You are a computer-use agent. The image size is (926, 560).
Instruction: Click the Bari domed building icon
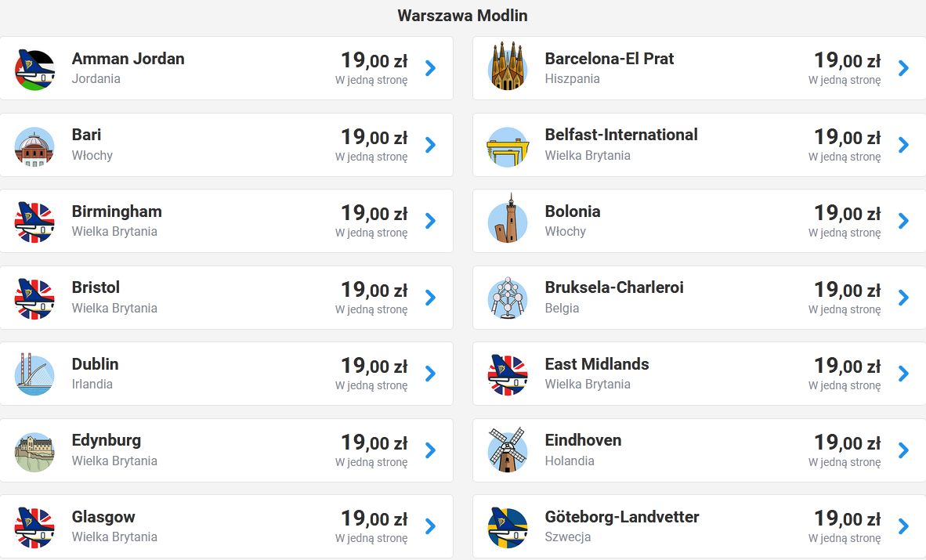34,146
